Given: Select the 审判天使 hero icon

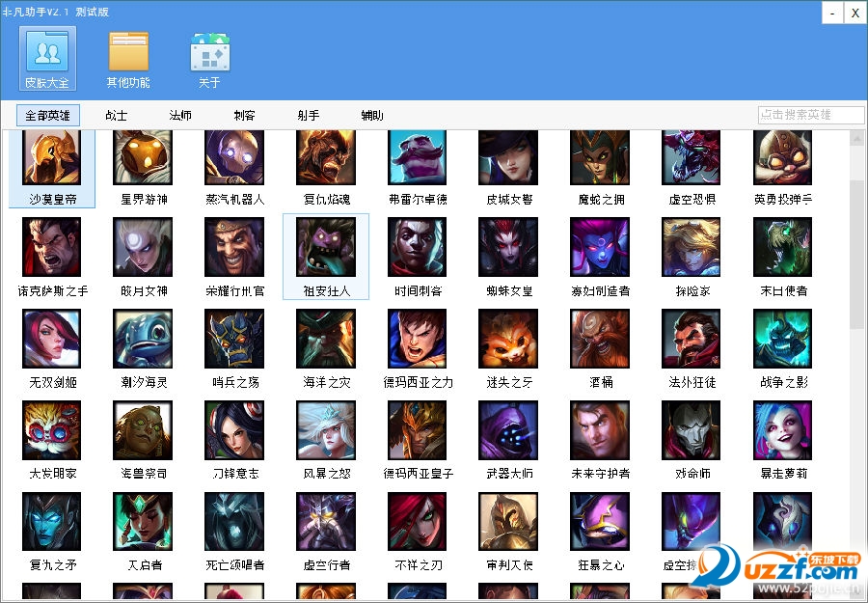Looking at the screenshot, I should tap(508, 522).
